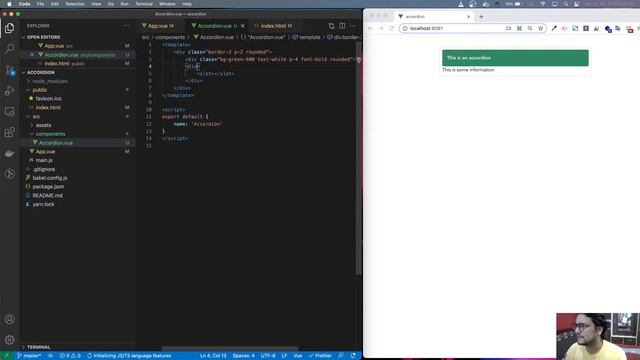Click the Open Changes icon in editor toolbar

[x=331, y=26]
